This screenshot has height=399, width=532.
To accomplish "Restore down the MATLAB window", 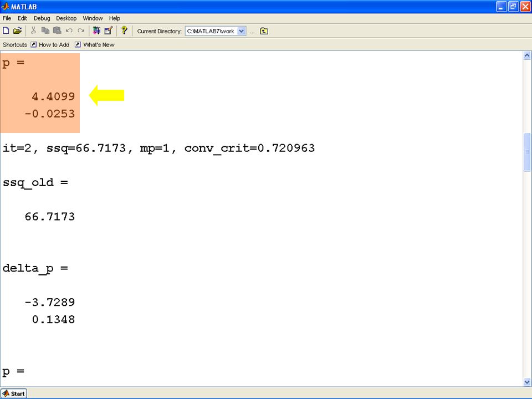I will pyautogui.click(x=513, y=7).
